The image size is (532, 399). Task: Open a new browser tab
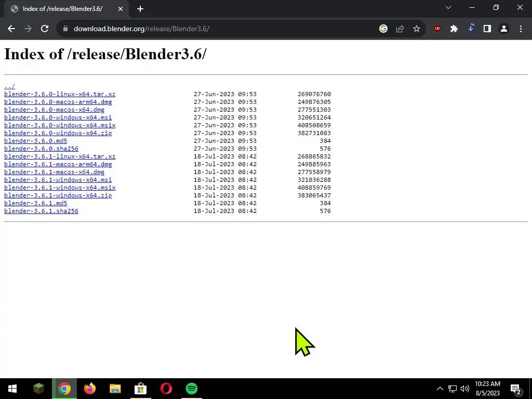140,9
